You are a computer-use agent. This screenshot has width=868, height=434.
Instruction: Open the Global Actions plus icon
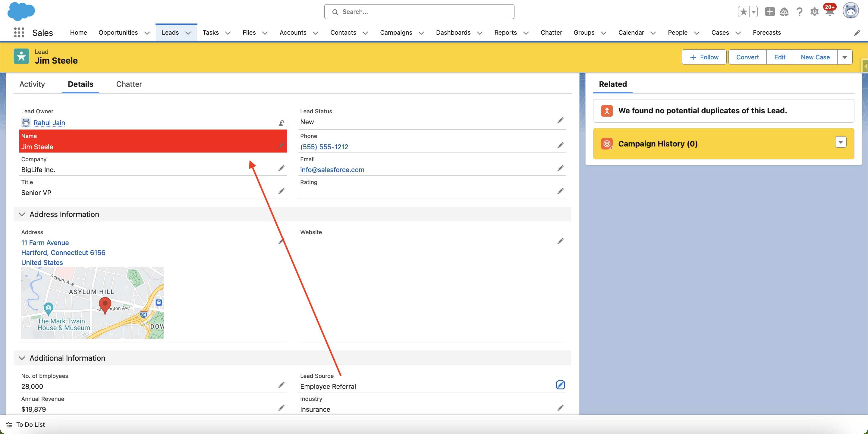pos(770,12)
